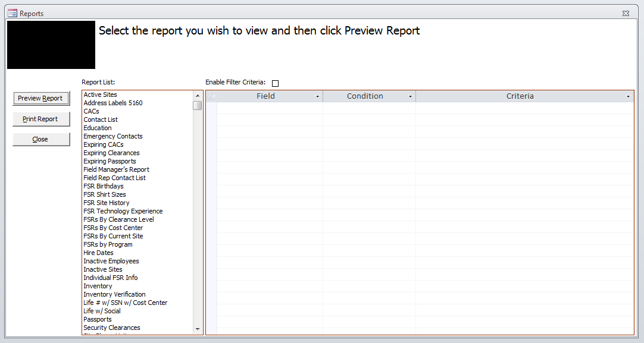Open the Criteria column dropdown

pyautogui.click(x=628, y=96)
